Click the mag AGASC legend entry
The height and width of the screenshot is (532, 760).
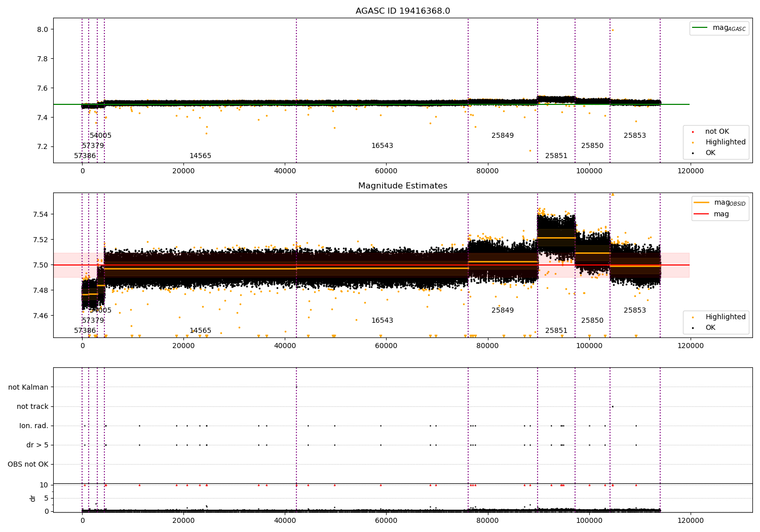(x=719, y=28)
